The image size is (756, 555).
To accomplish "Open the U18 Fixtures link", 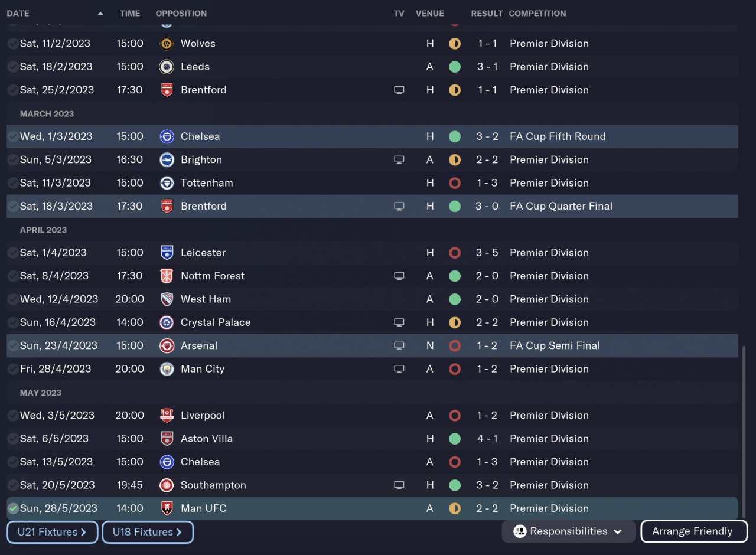I will 148,532.
